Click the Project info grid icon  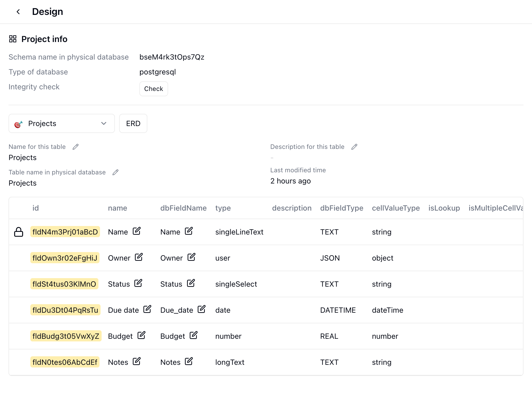pyautogui.click(x=13, y=39)
